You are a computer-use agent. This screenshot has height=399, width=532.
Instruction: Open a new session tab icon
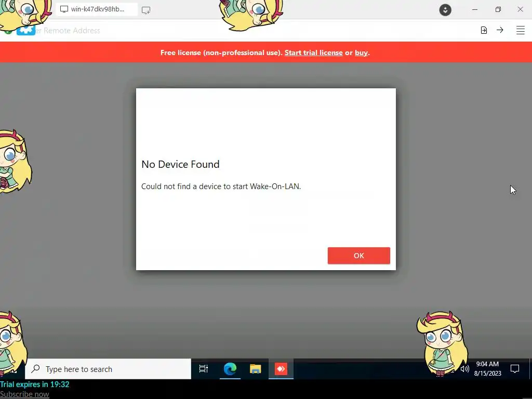pos(146,10)
